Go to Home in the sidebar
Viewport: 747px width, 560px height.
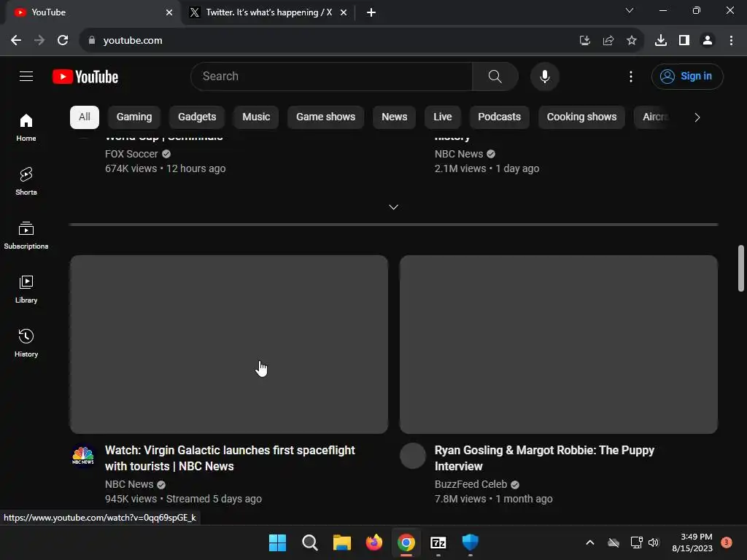[x=26, y=128]
